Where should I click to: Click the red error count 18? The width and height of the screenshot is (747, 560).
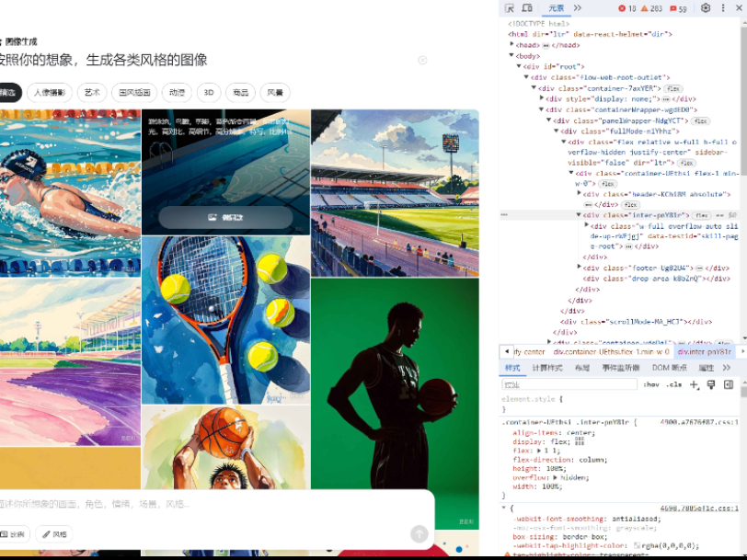click(627, 8)
